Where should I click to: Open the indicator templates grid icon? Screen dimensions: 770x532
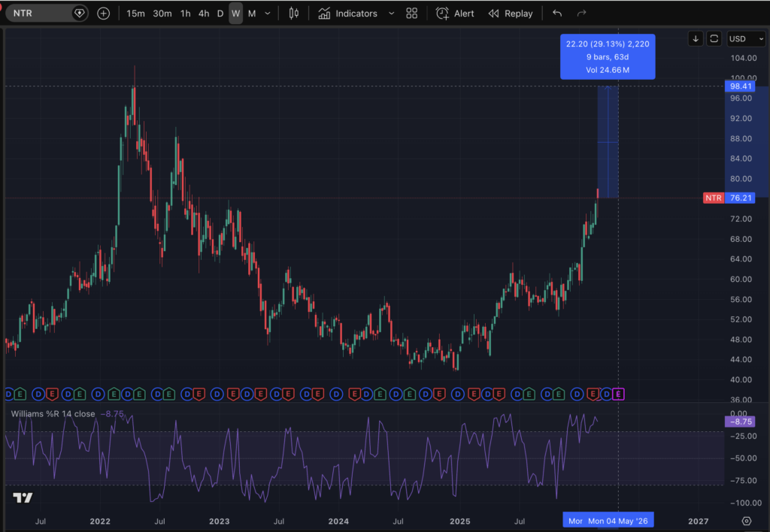point(411,14)
